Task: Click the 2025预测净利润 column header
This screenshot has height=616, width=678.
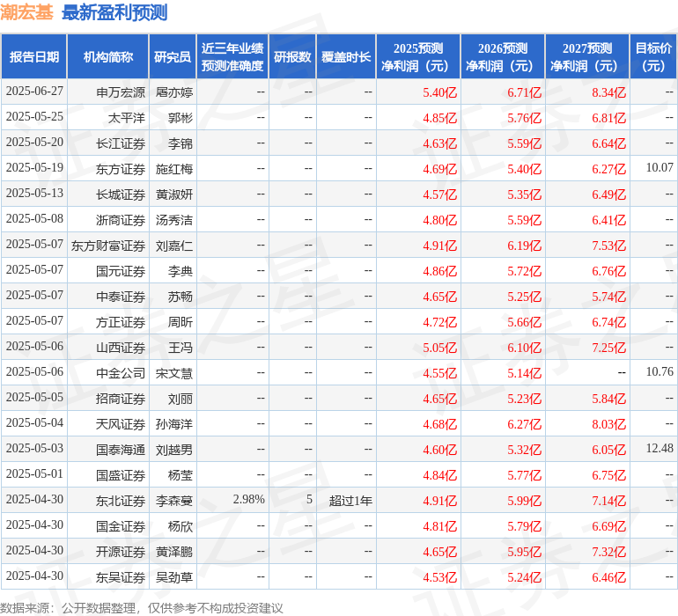Action: 418,57
